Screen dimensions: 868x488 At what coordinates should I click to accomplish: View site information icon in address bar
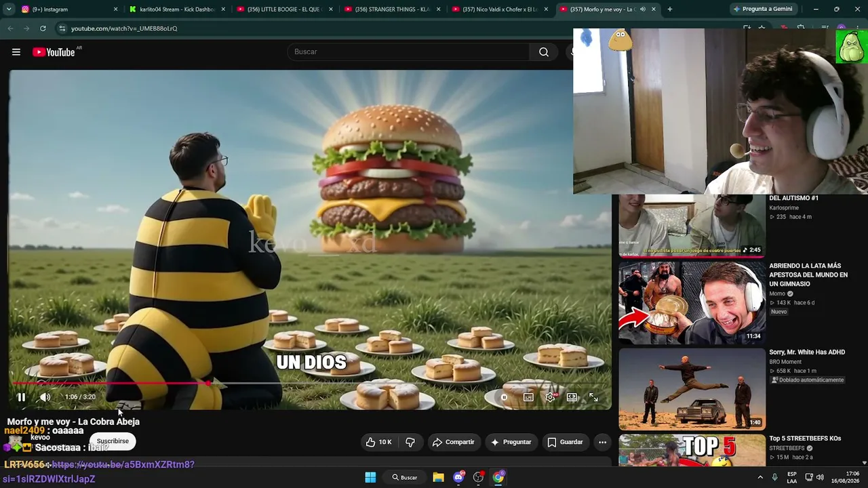[x=62, y=28]
